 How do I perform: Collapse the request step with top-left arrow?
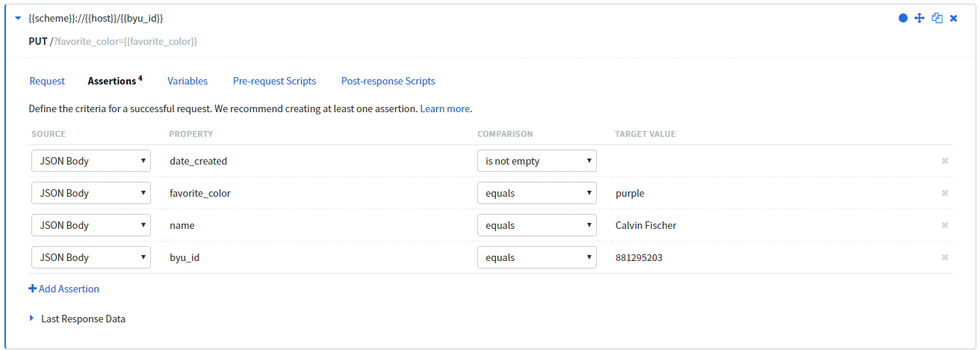point(19,18)
